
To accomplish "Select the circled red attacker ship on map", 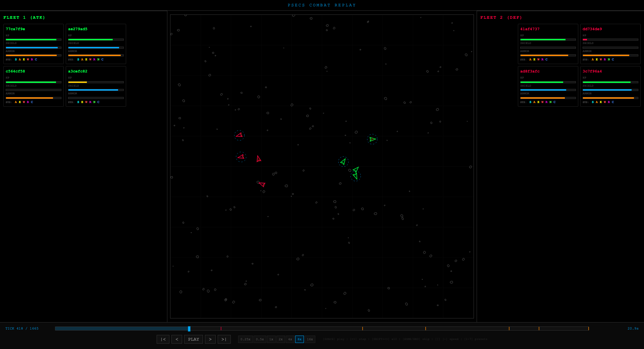I will coord(239,135).
